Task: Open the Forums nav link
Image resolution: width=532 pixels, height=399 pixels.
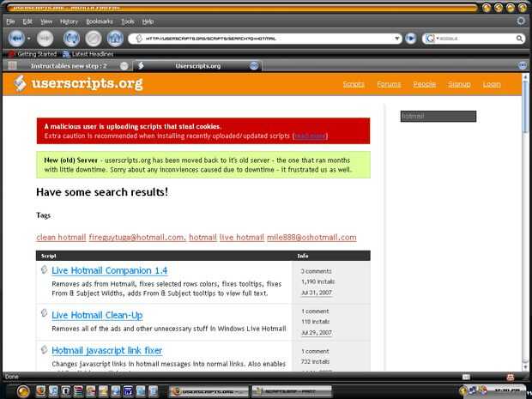Action: (389, 84)
